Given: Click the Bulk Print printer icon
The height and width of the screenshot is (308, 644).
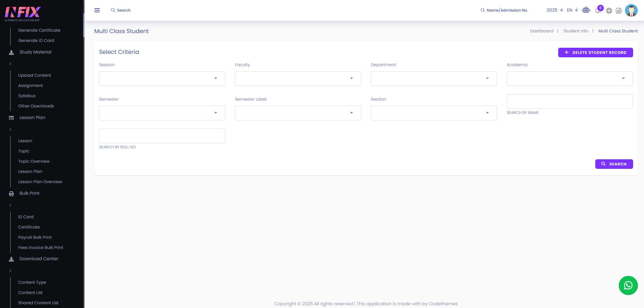Looking at the screenshot, I should (x=11, y=194).
